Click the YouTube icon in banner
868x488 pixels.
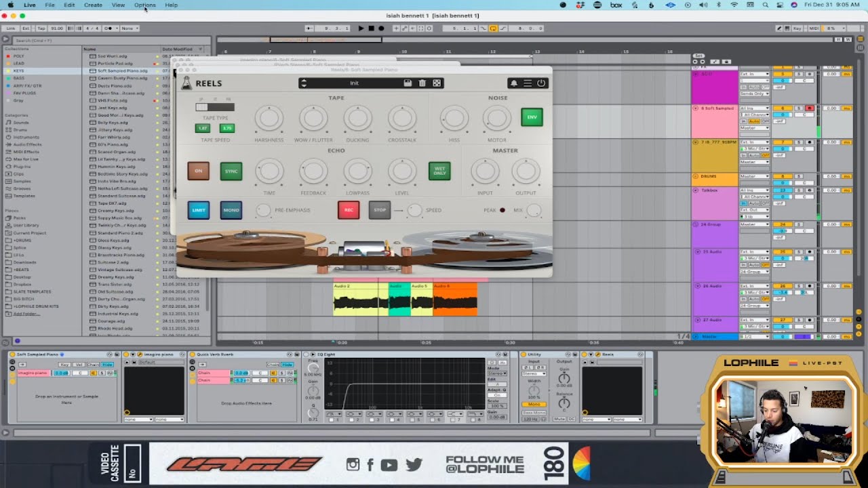tap(389, 464)
